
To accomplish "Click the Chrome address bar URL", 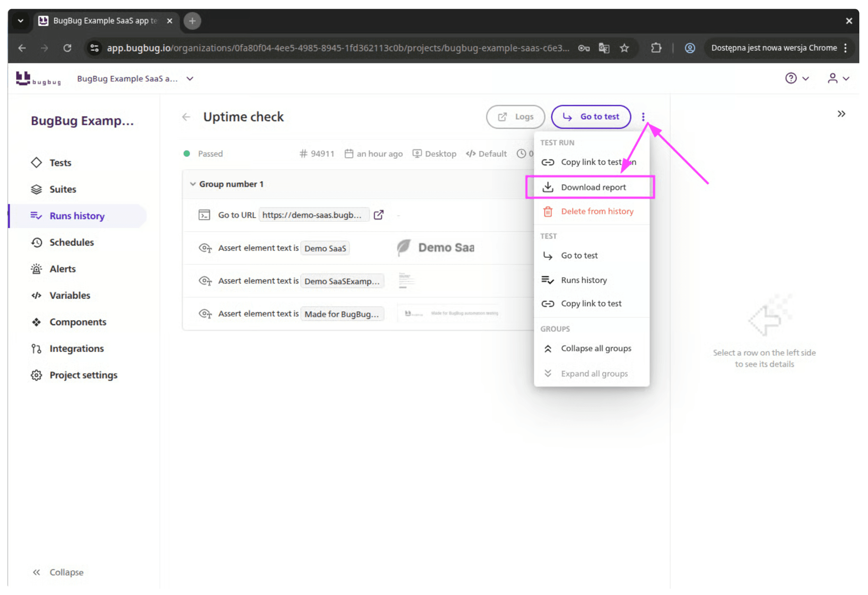I will click(x=338, y=48).
